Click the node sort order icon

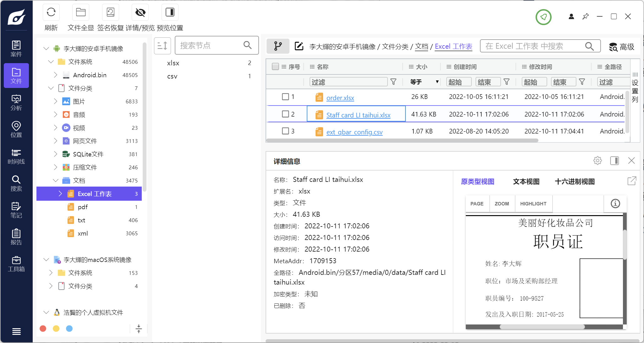(x=162, y=46)
